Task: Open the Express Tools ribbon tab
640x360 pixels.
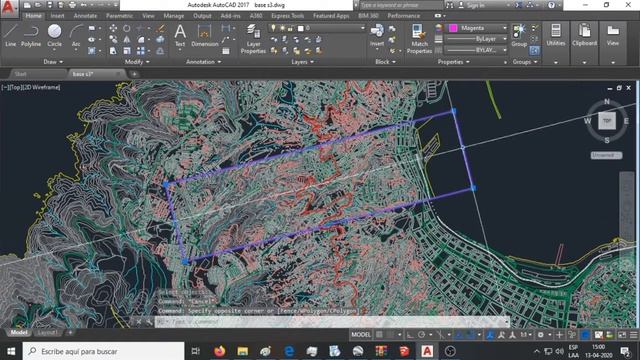Action: pyautogui.click(x=287, y=16)
